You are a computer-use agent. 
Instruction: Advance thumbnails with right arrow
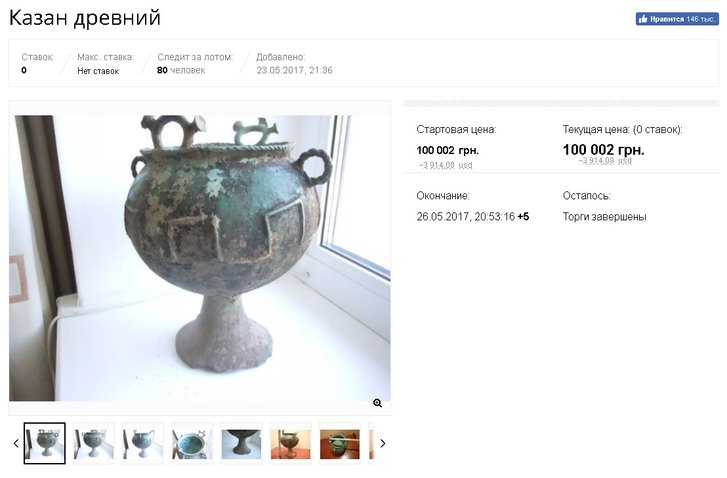(x=383, y=443)
